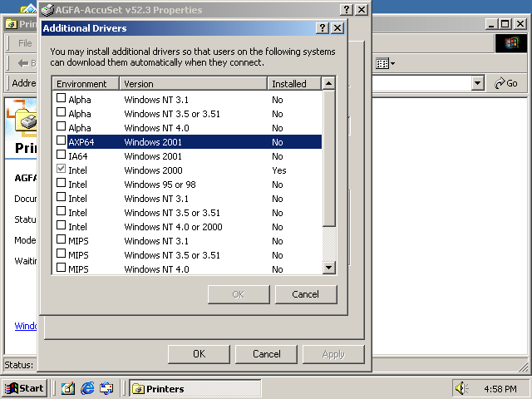Click 'Yes' in the Installed column

click(279, 170)
